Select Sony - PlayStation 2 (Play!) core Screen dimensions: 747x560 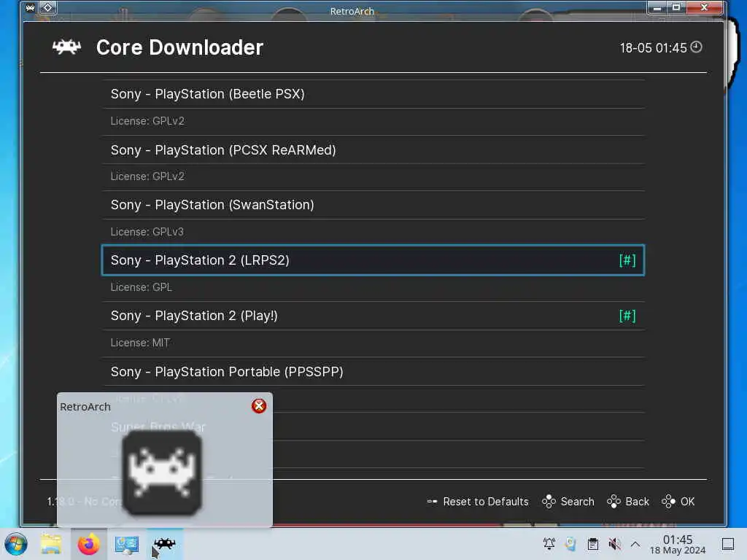coord(373,316)
